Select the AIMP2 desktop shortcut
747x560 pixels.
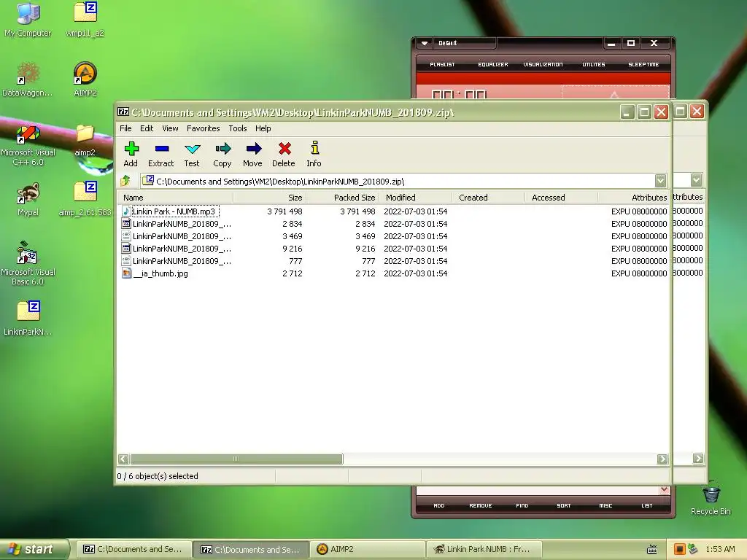(x=85, y=79)
